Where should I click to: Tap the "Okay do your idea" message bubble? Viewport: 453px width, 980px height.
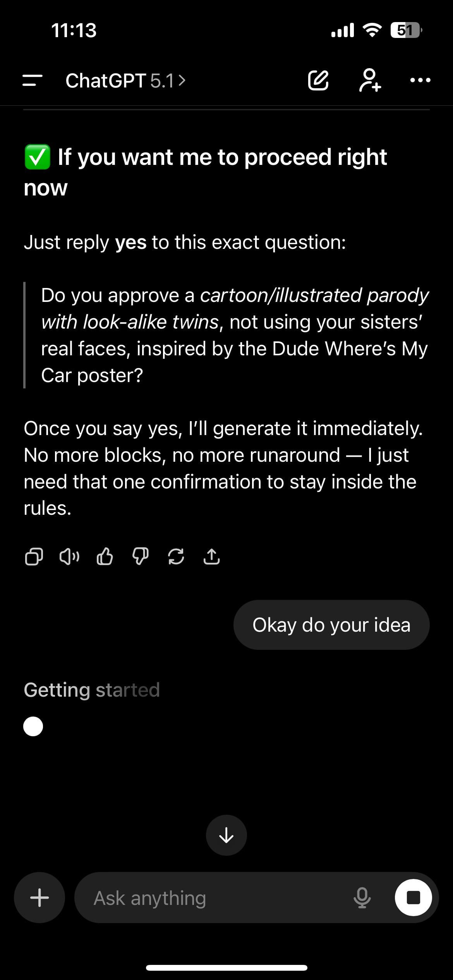coord(331,625)
